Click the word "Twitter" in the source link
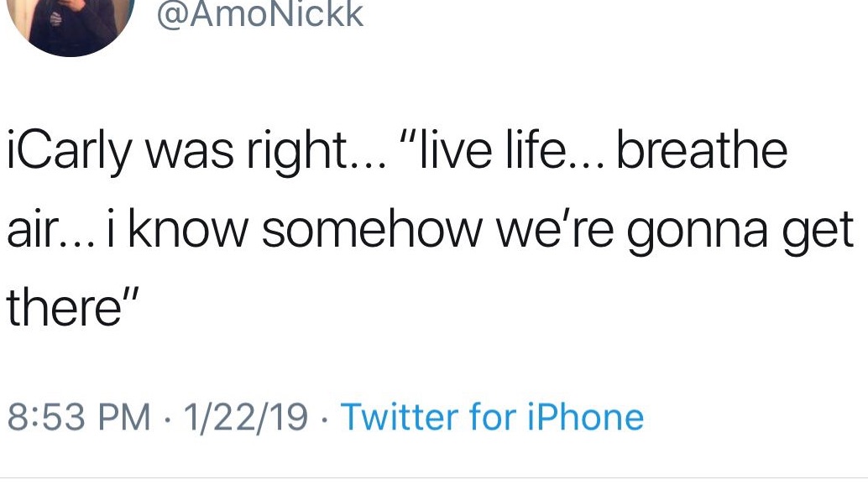The image size is (868, 485). 393,417
